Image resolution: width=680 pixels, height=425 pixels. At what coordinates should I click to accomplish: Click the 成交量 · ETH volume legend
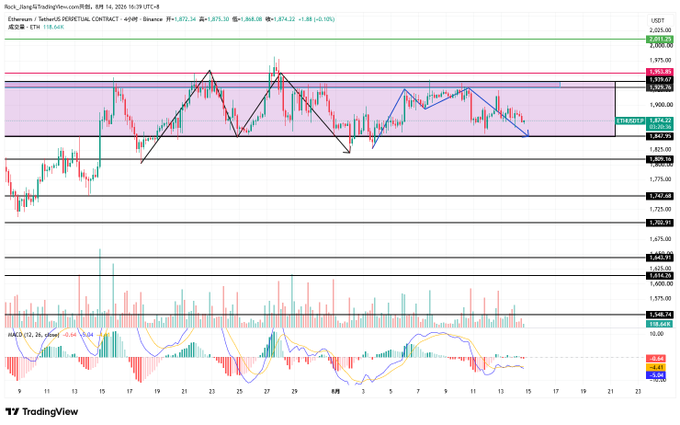pos(24,27)
